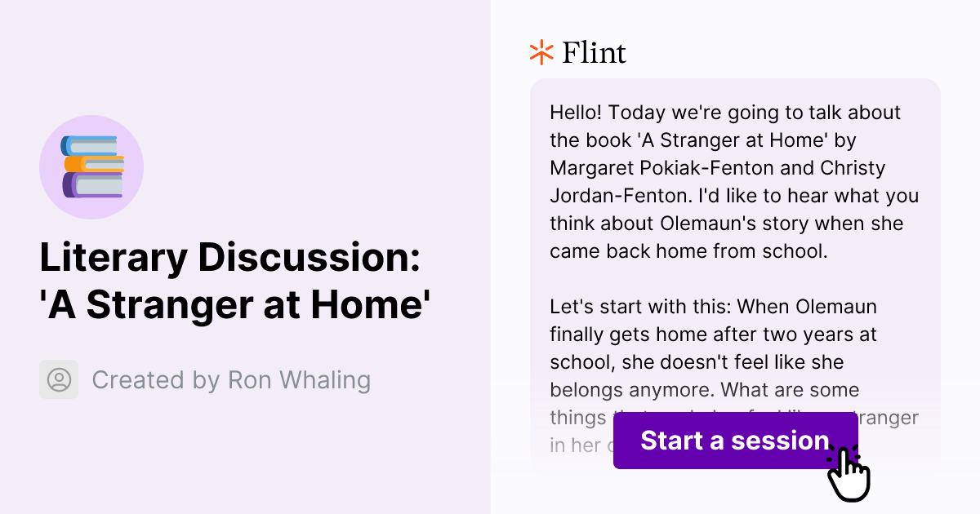Select the title 'Literary Discussion: A Stranger at Home'

[233, 281]
